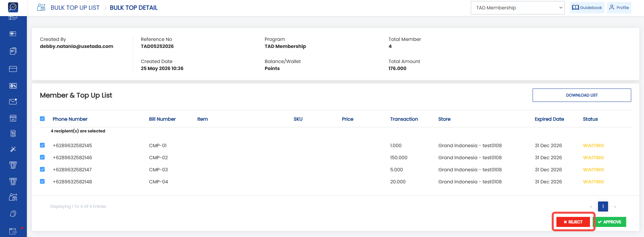Open the envelope notification icon in the sidebar
Viewport: 644px width, 237px height.
(13, 102)
